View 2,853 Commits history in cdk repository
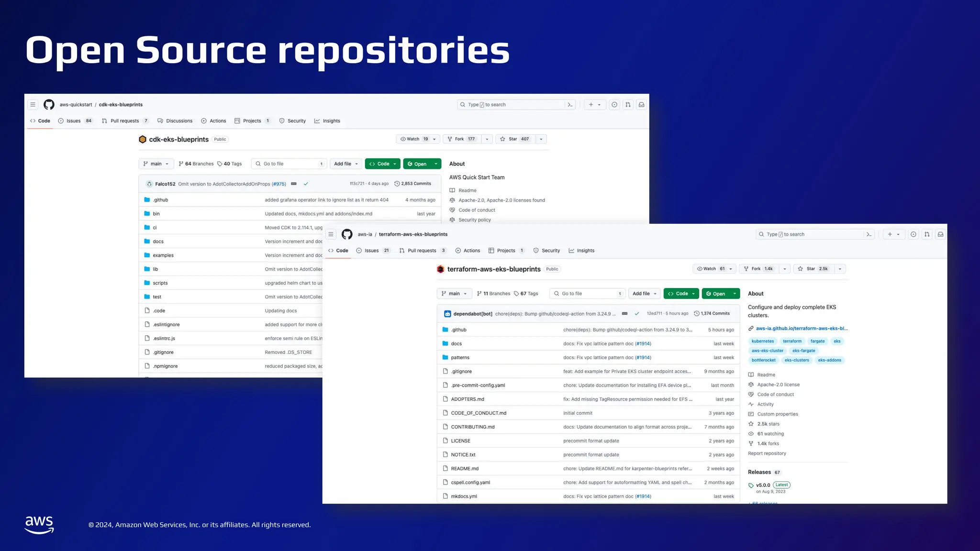The image size is (980, 551). coord(412,184)
